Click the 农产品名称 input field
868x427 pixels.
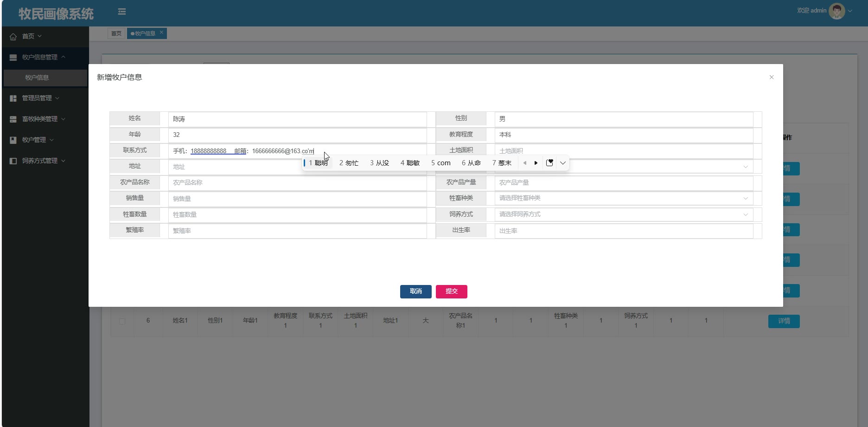(297, 183)
